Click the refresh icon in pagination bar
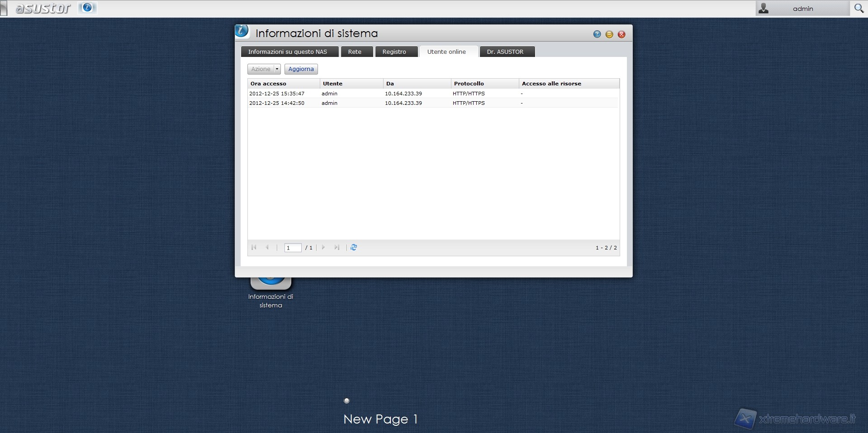 [354, 247]
